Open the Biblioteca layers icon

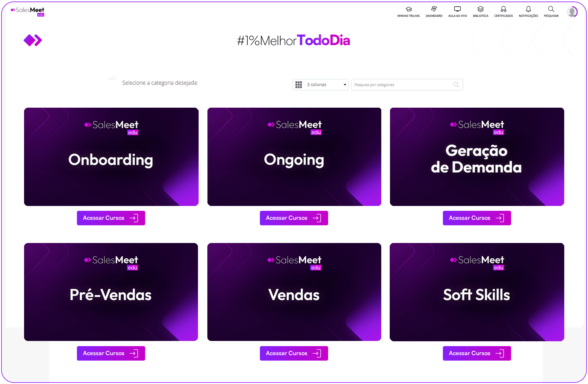(x=480, y=9)
